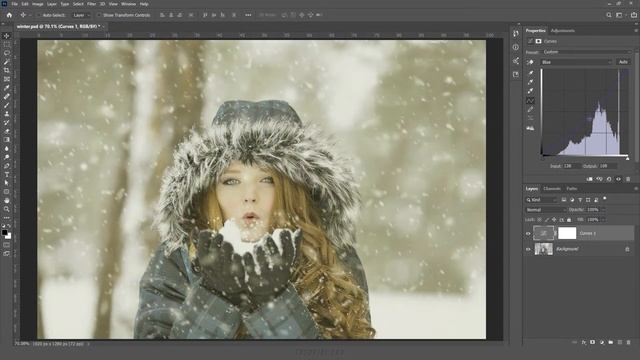Open the search icon in options bar
This screenshot has width=640, height=360.
coord(609,15)
